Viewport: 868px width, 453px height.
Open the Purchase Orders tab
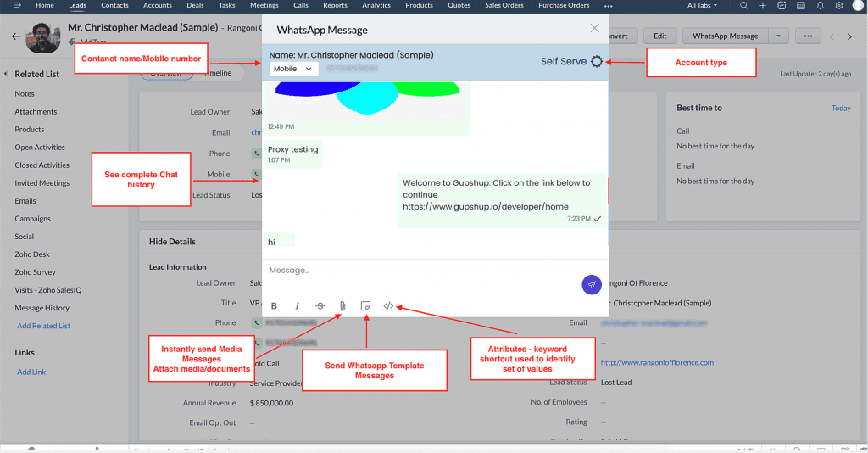(x=564, y=6)
